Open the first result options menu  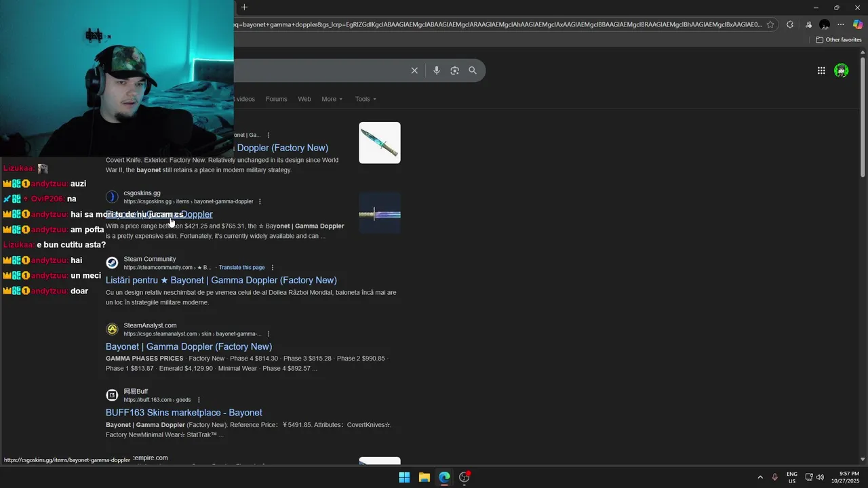pyautogui.click(x=269, y=135)
